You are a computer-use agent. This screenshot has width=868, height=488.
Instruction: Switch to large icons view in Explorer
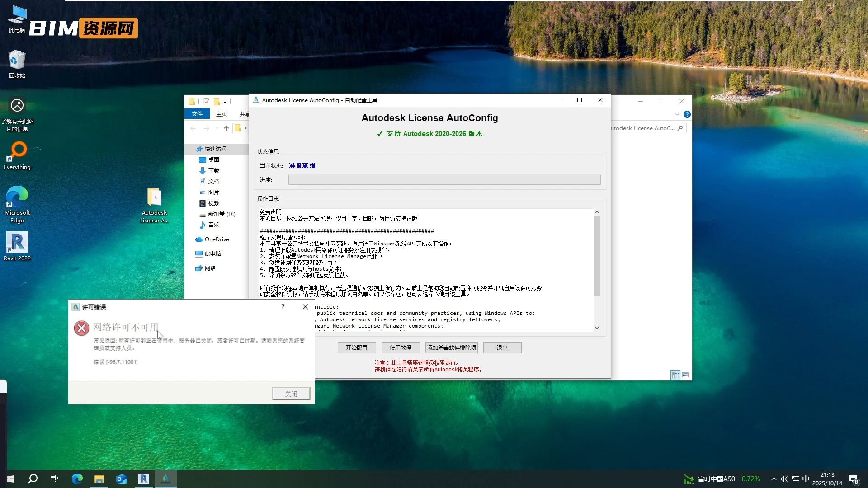click(685, 375)
